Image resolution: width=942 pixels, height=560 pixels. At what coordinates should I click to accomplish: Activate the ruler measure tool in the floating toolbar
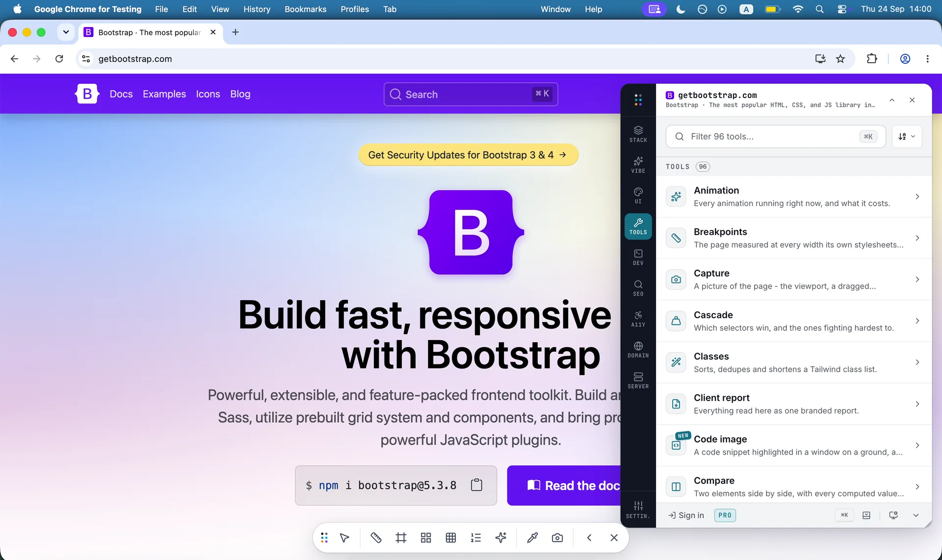[x=376, y=538]
